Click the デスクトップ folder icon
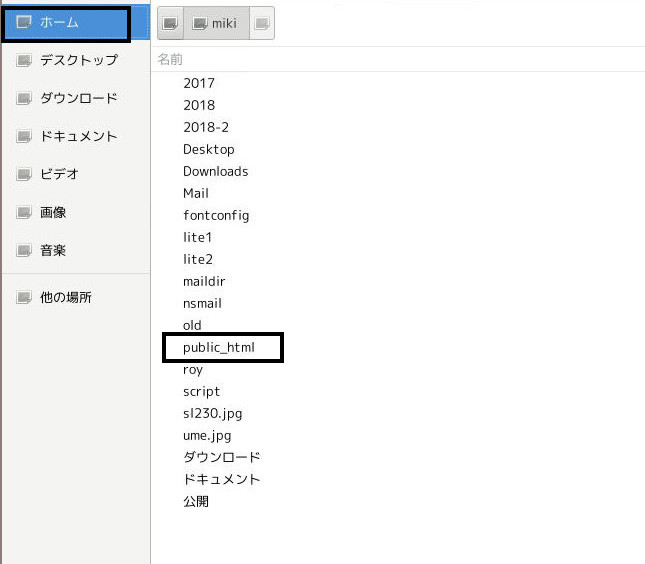The image size is (645, 564). [24, 60]
